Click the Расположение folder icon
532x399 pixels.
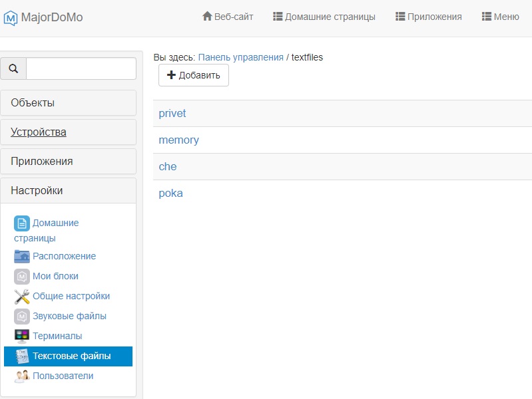click(22, 256)
